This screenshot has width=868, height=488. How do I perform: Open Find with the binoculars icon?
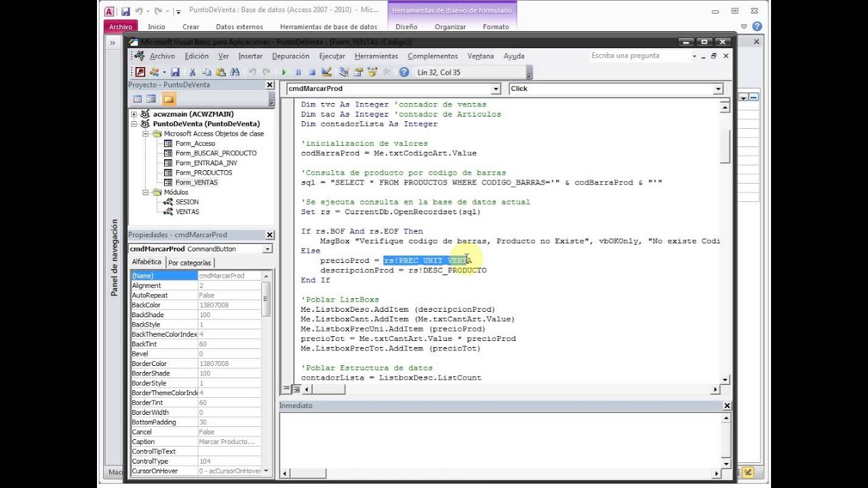pyautogui.click(x=235, y=72)
